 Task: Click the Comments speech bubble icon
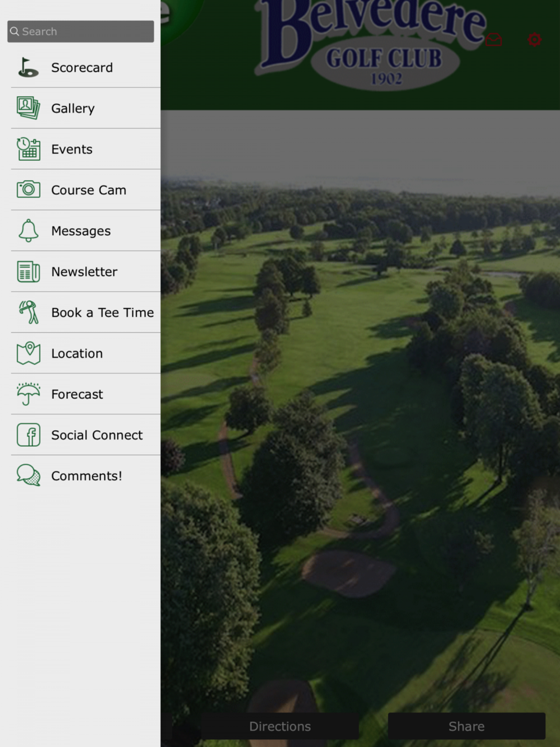point(28,475)
